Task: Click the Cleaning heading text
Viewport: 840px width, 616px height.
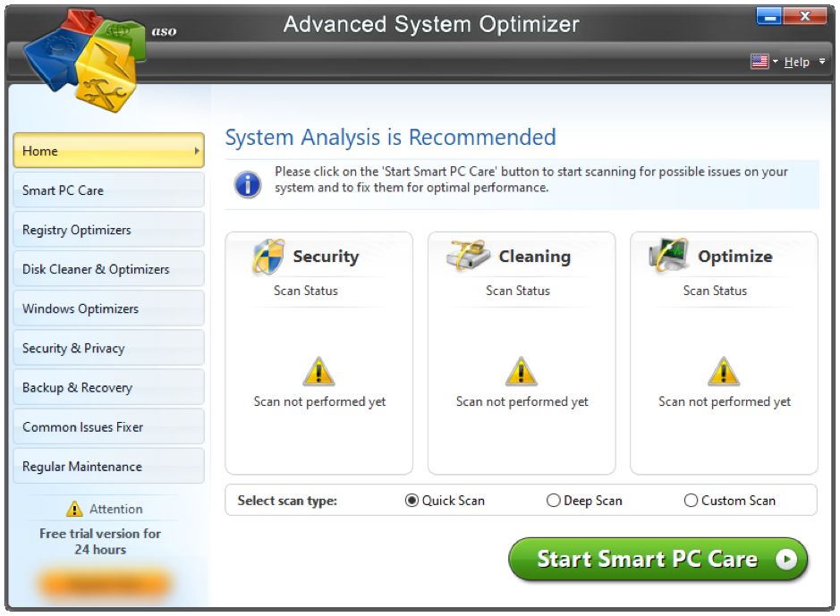Action: 535,257
